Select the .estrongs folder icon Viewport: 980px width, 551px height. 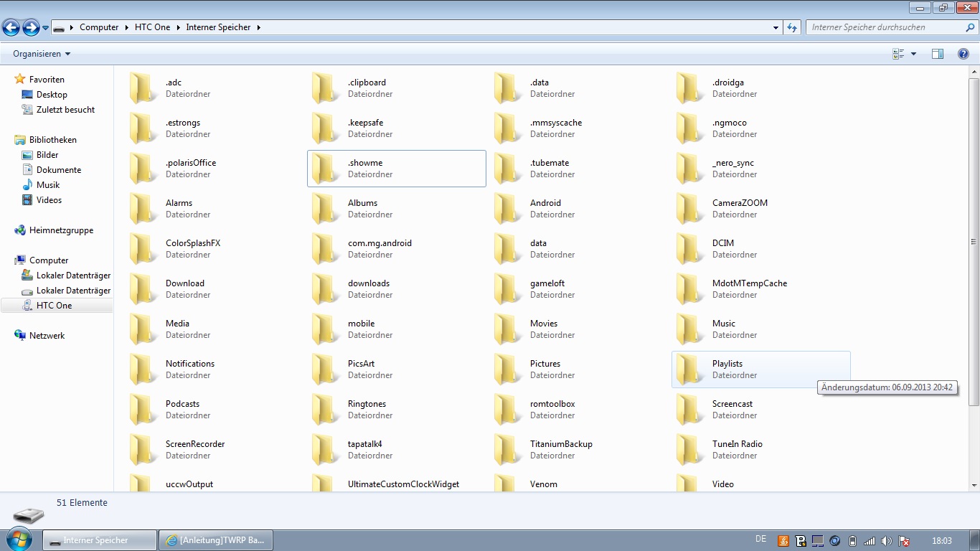click(141, 128)
